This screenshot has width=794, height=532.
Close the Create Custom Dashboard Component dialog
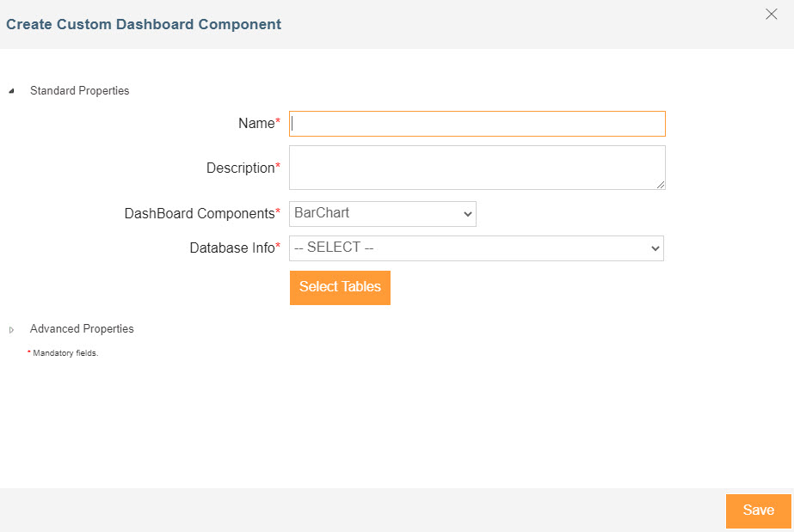pos(772,14)
